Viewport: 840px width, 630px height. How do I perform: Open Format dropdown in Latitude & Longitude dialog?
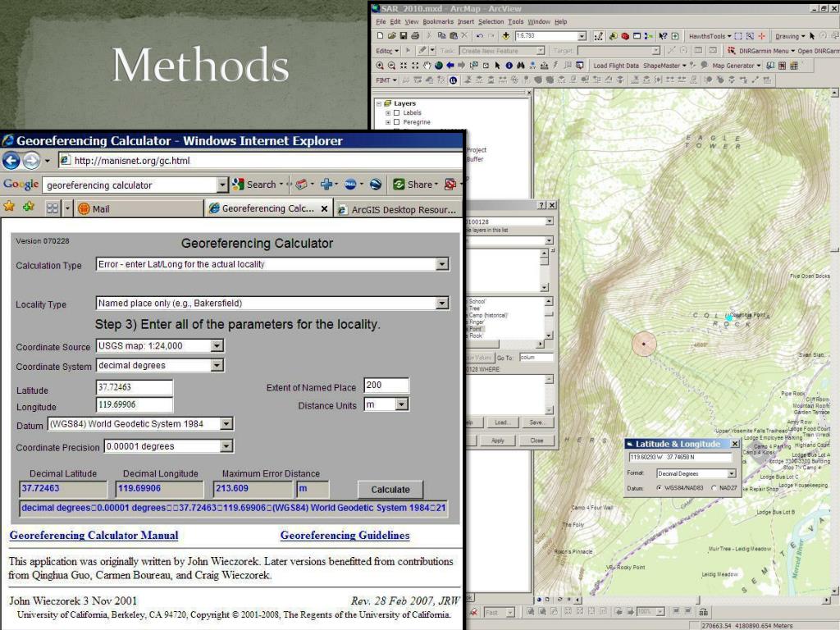[731, 473]
